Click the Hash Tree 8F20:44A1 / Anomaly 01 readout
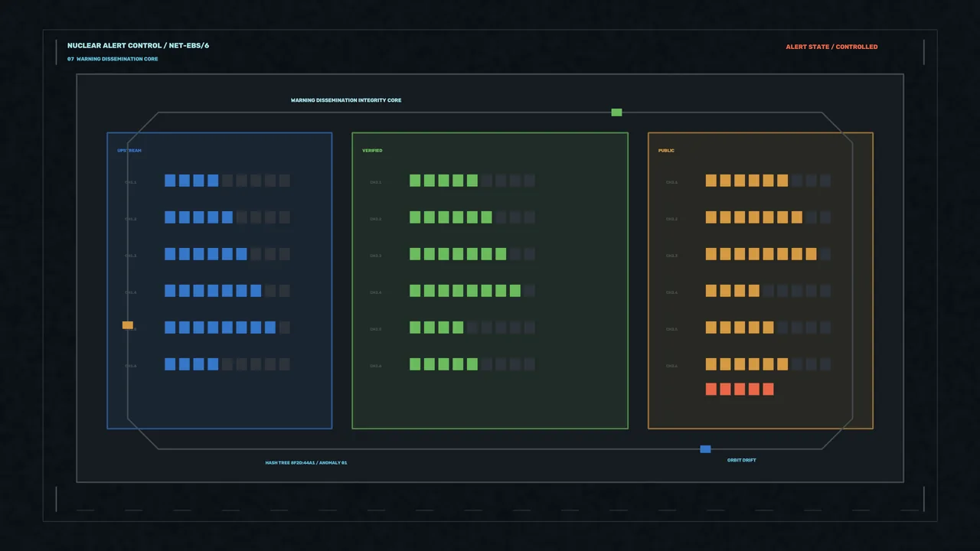The height and width of the screenshot is (551, 980). coord(306,463)
